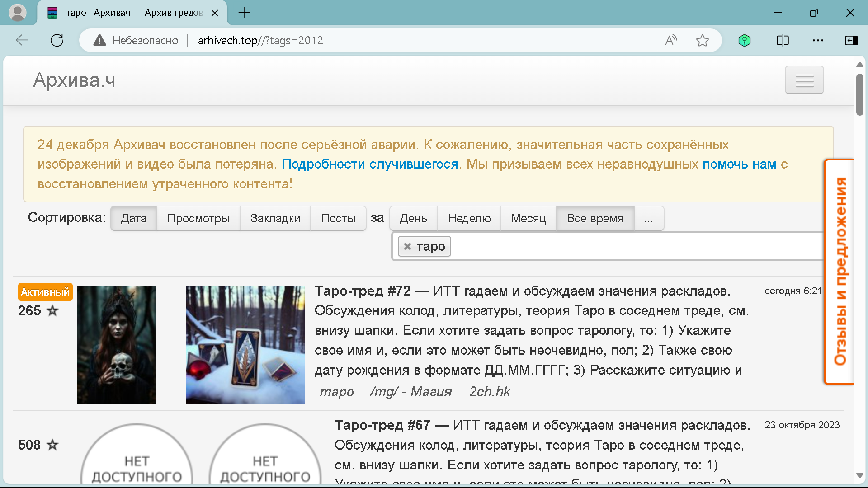Open the browser profile avatar
The height and width of the screenshot is (488, 868).
[18, 13]
